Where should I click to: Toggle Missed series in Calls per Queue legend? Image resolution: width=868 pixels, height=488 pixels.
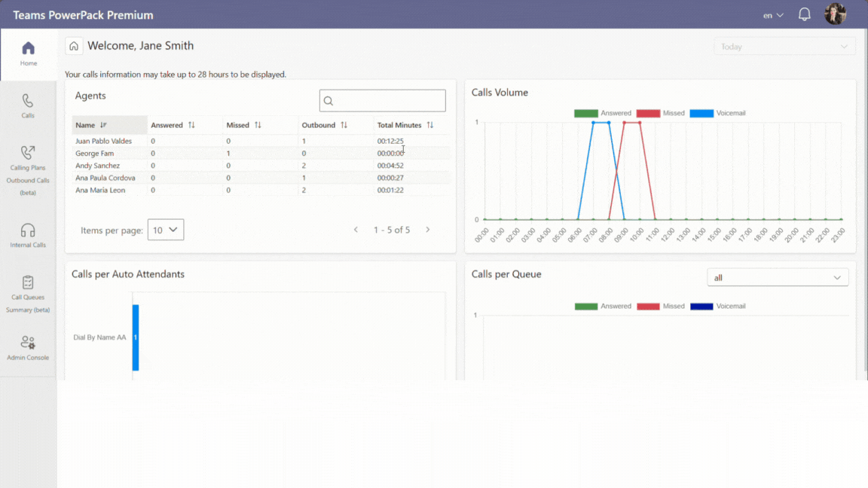[x=660, y=306]
